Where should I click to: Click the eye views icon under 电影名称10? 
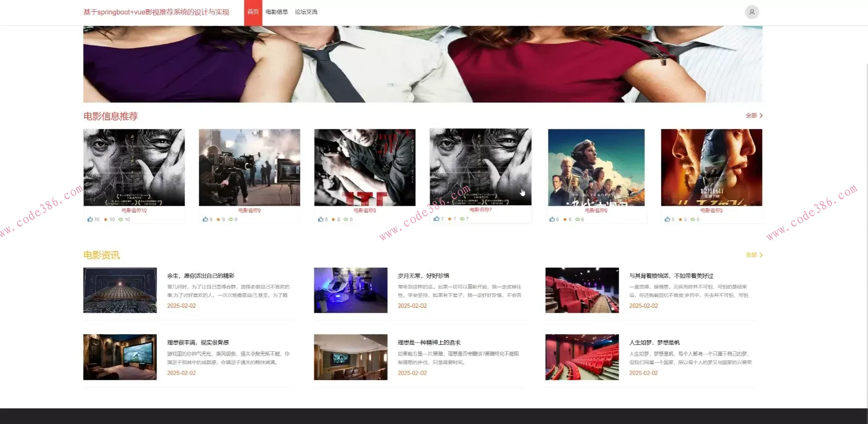[121, 219]
